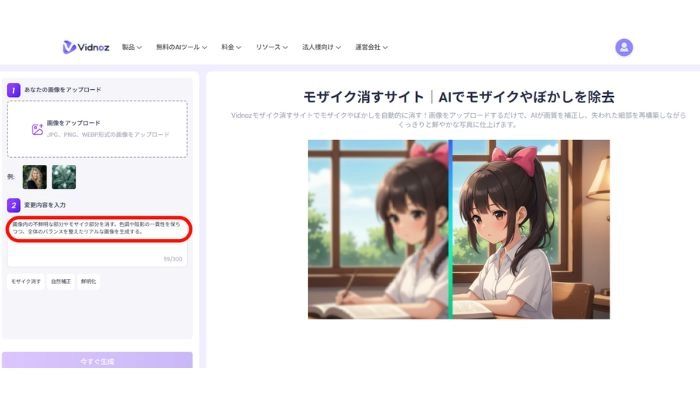The width and height of the screenshot is (700, 400).
Task: Focus the 変更内容を入力 prompt text field
Action: click(x=97, y=242)
